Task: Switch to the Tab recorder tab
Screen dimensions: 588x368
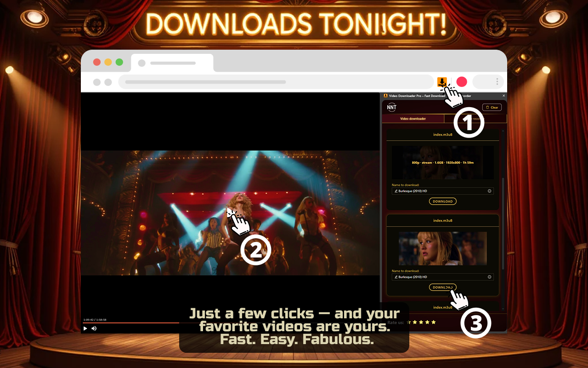Action: (x=476, y=119)
